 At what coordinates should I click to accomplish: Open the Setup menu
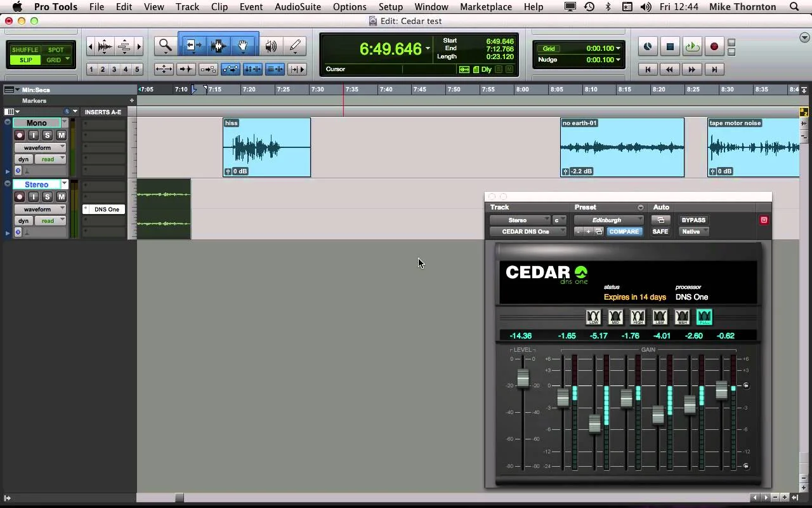[391, 7]
